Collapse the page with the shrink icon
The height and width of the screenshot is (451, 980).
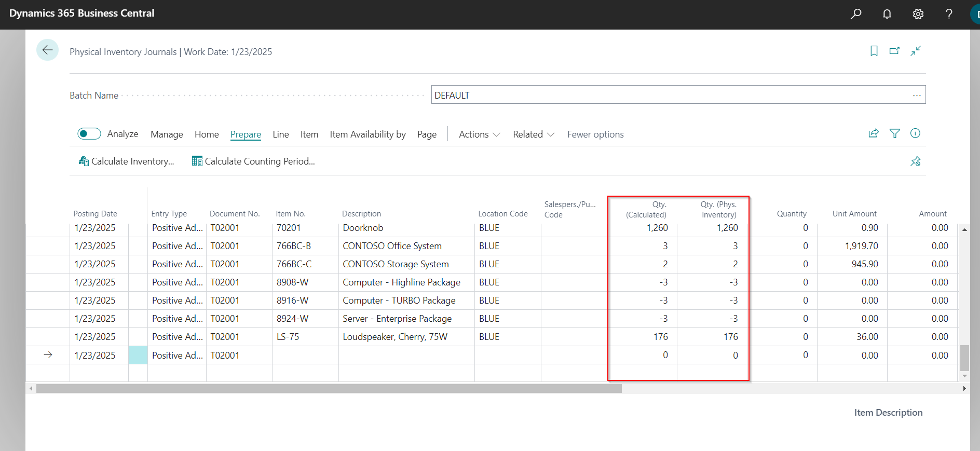coord(916,51)
